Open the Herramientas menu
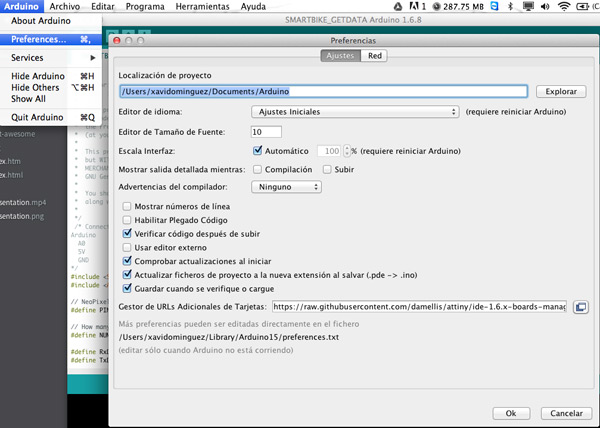Viewport: 600px width, 428px height. pyautogui.click(x=202, y=7)
